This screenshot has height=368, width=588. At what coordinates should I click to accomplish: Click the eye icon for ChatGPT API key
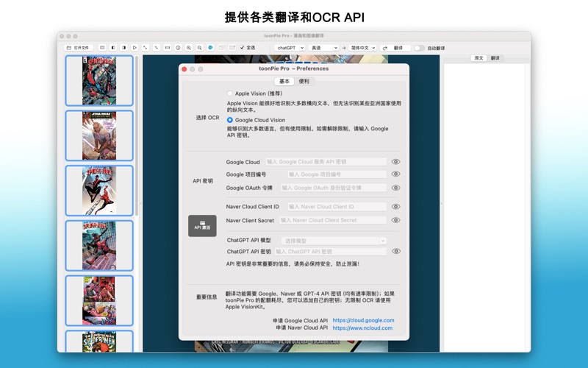click(x=396, y=252)
